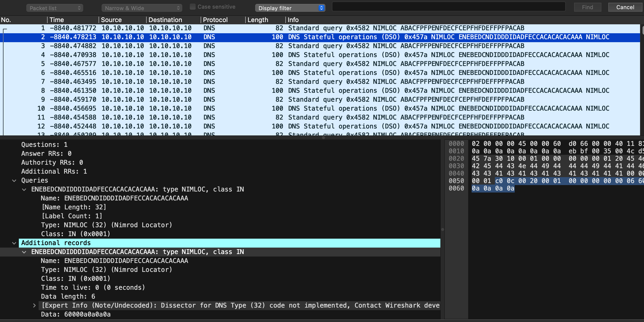Screen dimensions: 644x322
Task: Sort by the Source column header
Action: (x=123, y=20)
